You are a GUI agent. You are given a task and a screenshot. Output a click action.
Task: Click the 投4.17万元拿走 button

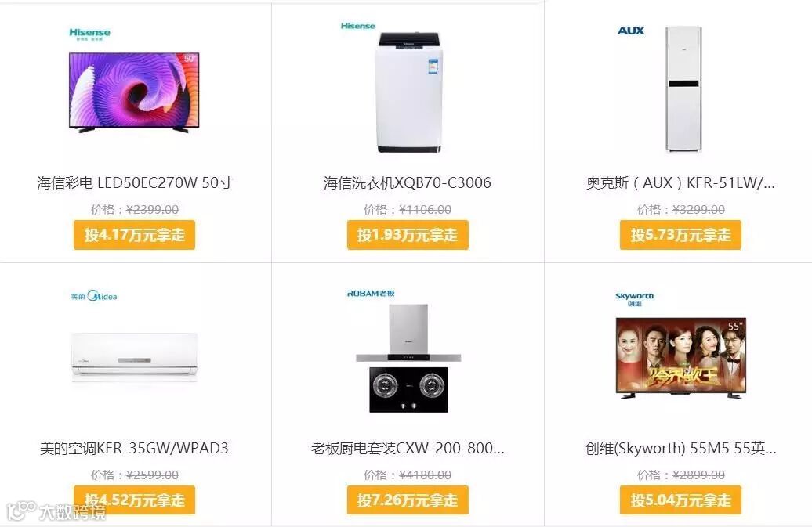pos(134,235)
